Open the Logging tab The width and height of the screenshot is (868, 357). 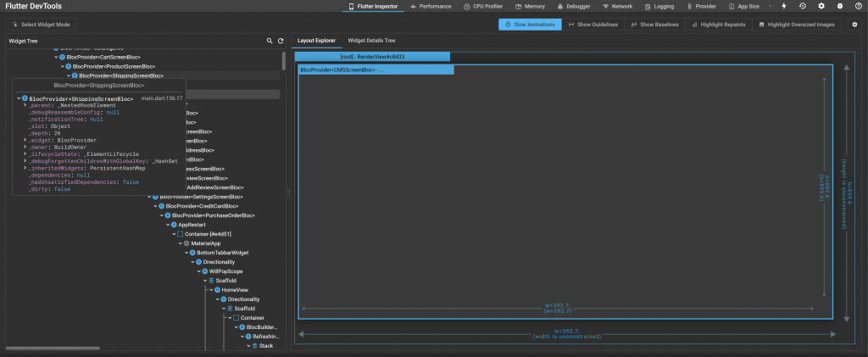(x=659, y=6)
